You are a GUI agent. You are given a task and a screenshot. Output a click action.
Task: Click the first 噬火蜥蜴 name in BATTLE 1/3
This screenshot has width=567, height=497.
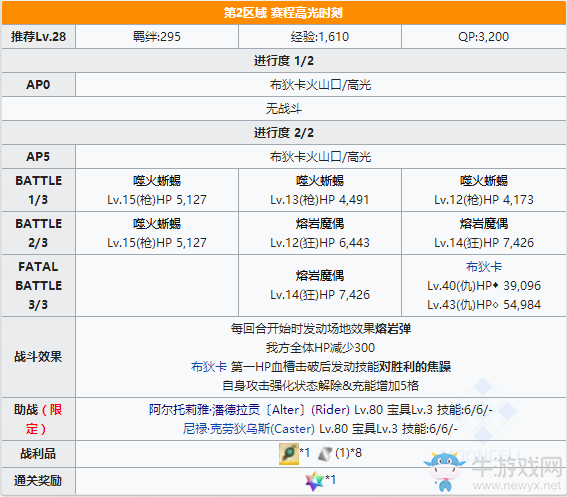(x=157, y=180)
